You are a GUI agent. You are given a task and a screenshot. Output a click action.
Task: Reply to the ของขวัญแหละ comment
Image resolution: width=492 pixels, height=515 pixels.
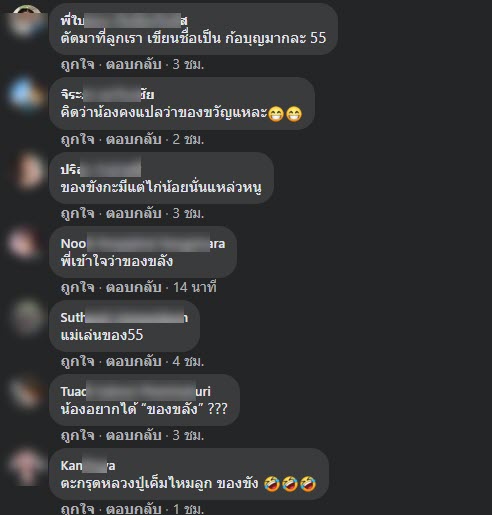[x=134, y=139]
